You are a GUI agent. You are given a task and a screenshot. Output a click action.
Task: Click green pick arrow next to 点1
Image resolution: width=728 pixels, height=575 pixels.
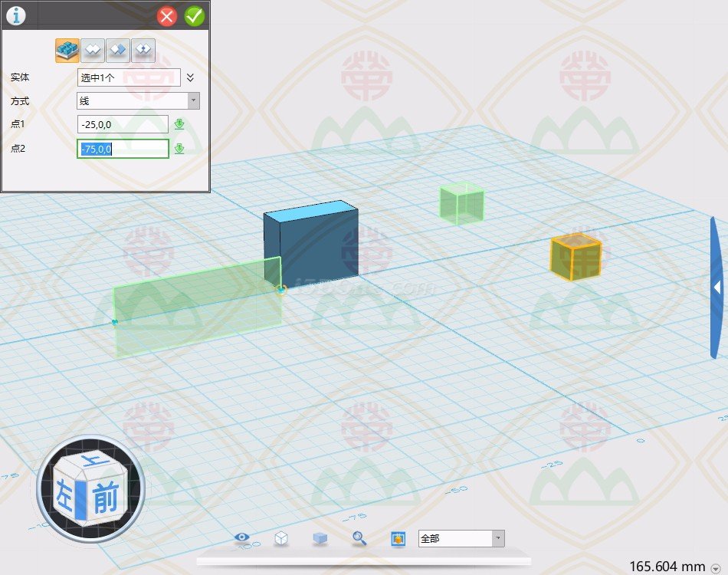tap(179, 124)
